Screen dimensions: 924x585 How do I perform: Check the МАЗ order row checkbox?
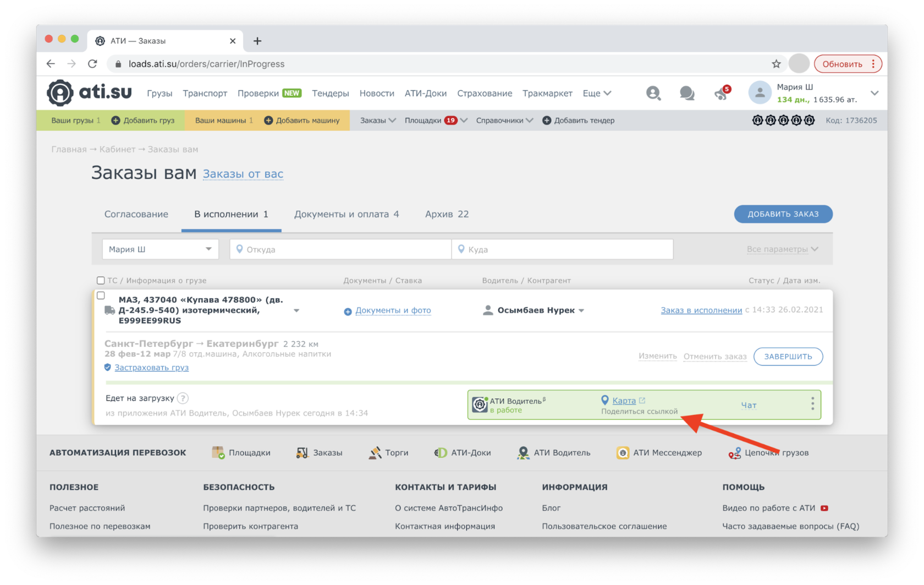[x=101, y=296]
